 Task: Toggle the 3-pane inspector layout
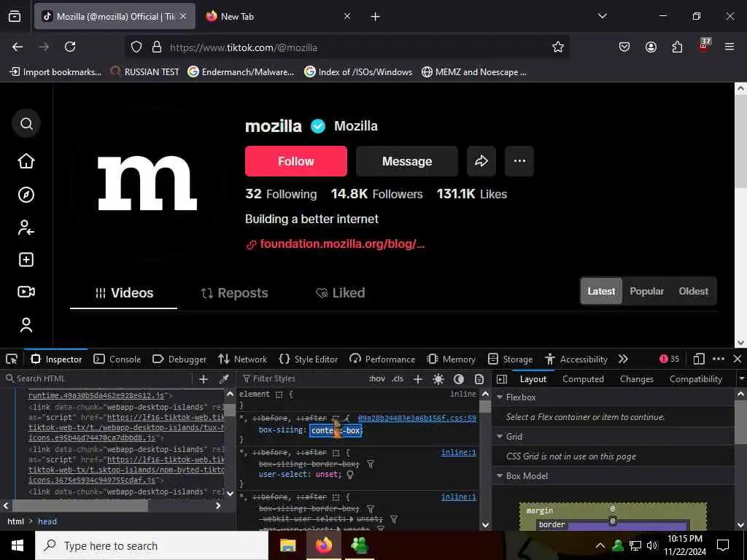(x=502, y=379)
